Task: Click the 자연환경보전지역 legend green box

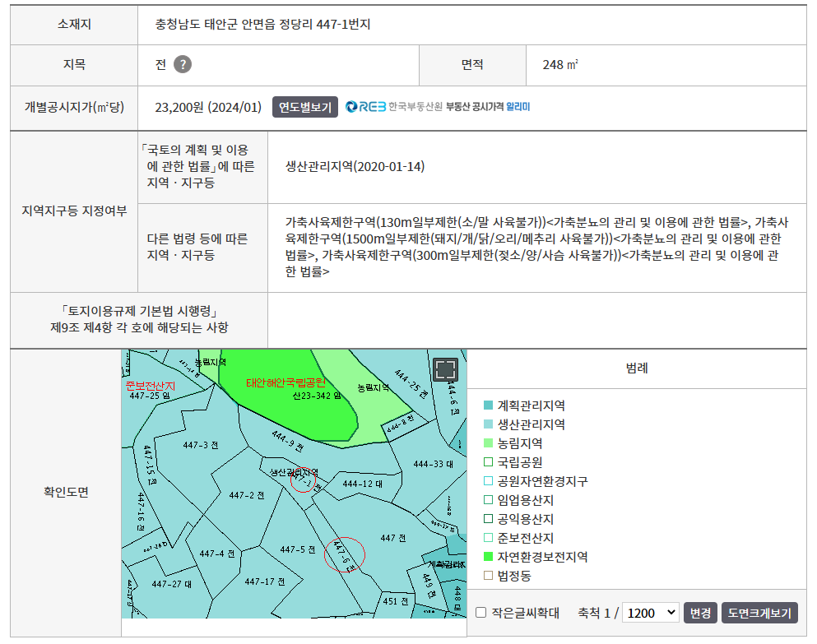Action: point(489,557)
